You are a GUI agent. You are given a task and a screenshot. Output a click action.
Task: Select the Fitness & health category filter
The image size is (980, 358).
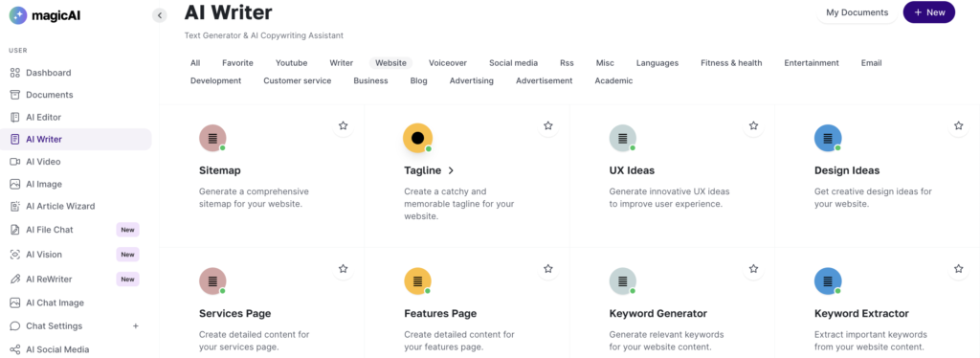point(731,63)
